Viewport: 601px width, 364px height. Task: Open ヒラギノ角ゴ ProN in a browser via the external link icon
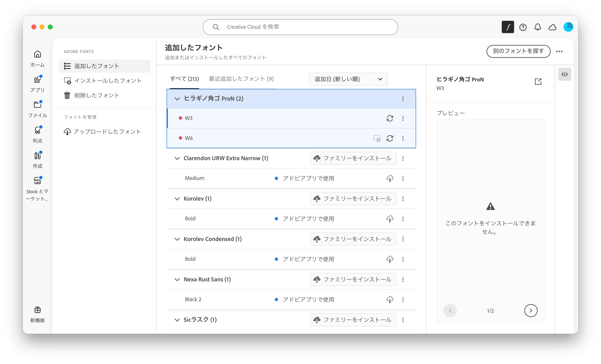click(538, 81)
